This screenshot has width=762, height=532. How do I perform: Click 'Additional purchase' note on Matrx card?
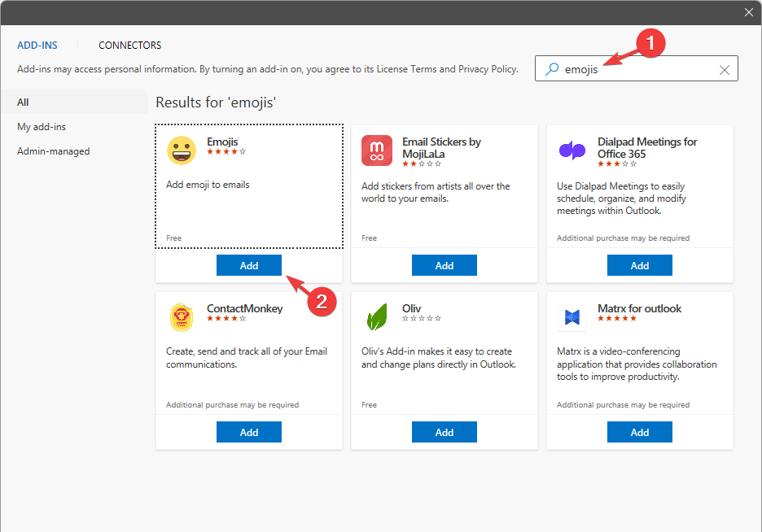623,405
